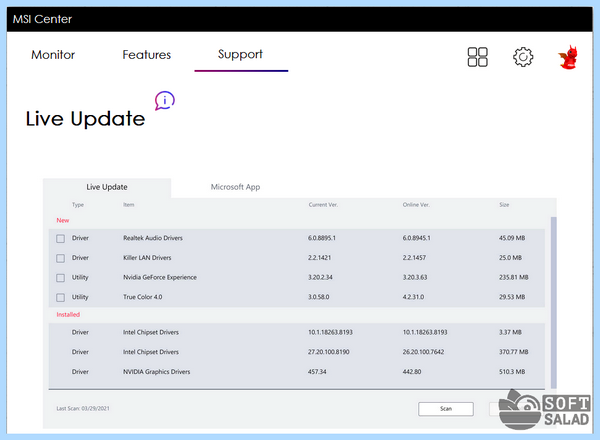
Task: Click online version 6.0.8945.1
Action: pos(416,238)
